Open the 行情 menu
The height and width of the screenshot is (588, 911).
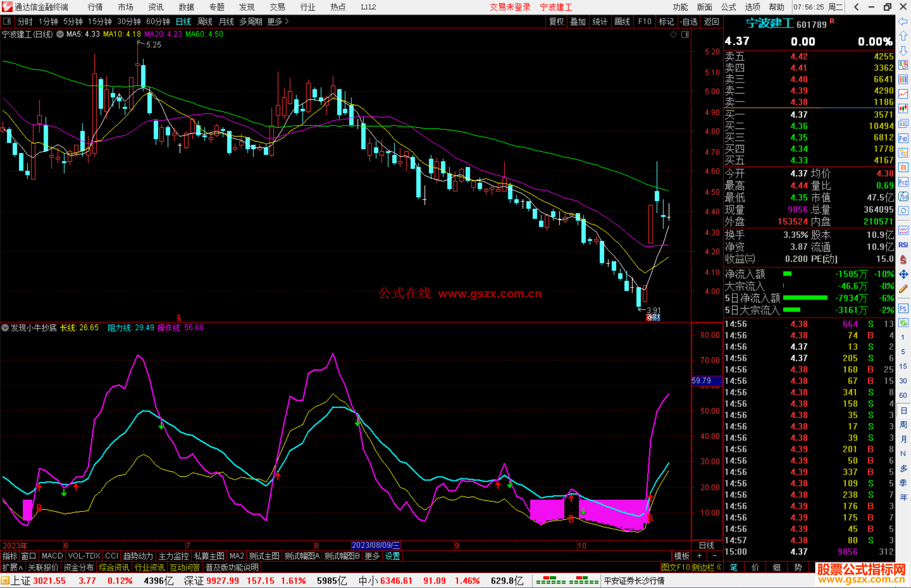tap(95, 7)
